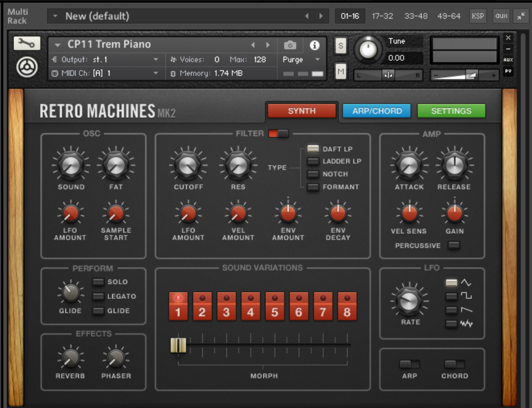Click the amp Release knob
This screenshot has width=532, height=408.
point(454,165)
